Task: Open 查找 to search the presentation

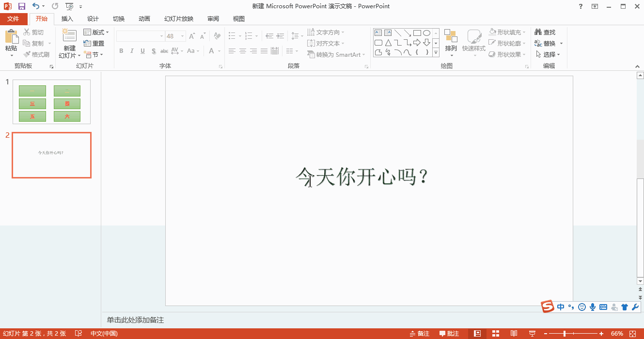Action: tap(545, 32)
